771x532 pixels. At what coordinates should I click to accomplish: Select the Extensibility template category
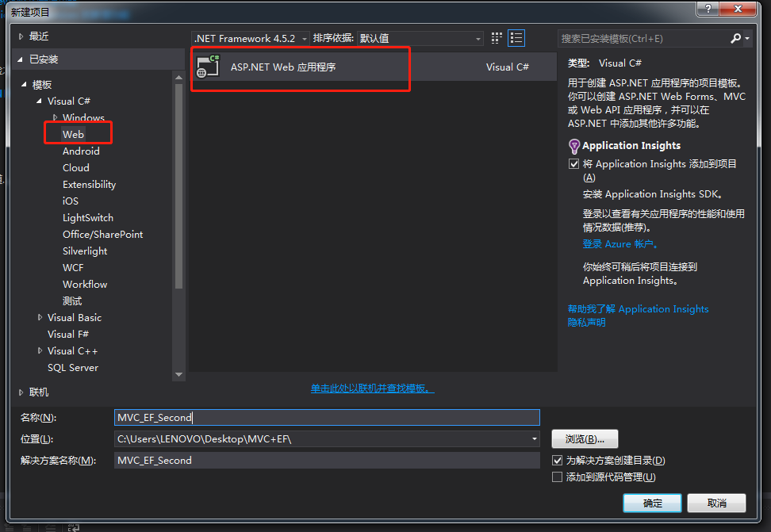pyautogui.click(x=89, y=185)
